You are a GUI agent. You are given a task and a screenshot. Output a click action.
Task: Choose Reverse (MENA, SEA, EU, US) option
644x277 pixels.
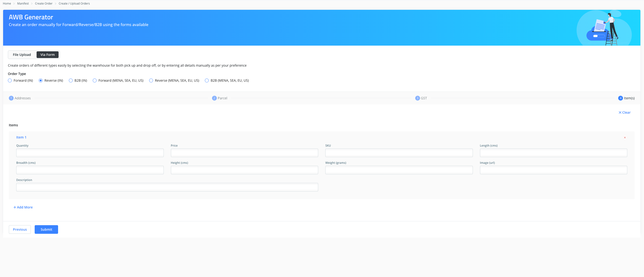(151, 80)
